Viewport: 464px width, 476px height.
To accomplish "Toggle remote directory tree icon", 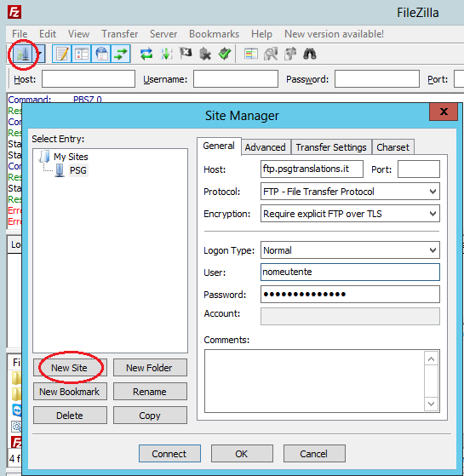I will [101, 54].
